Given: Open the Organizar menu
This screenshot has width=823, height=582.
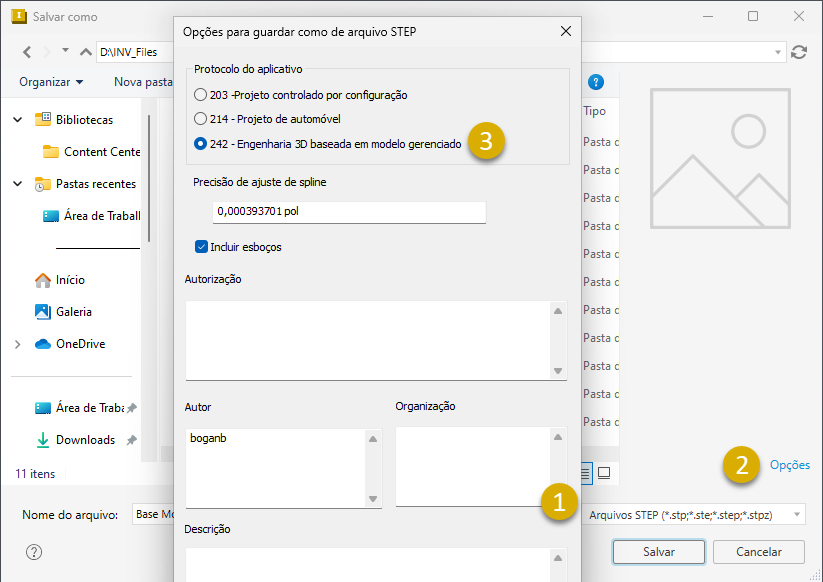Looking at the screenshot, I should pos(51,82).
